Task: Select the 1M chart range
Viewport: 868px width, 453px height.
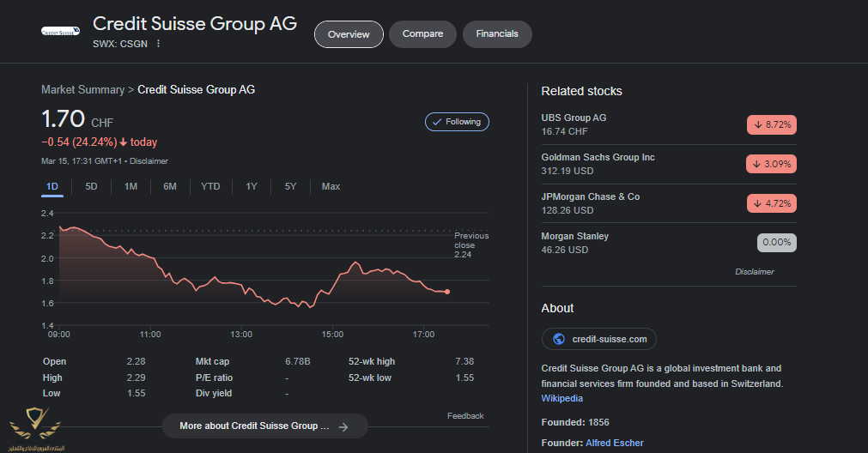Action: (131, 186)
